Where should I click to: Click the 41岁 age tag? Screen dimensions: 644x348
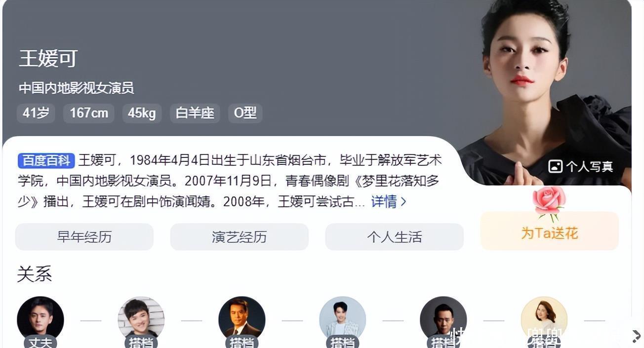click(x=36, y=113)
